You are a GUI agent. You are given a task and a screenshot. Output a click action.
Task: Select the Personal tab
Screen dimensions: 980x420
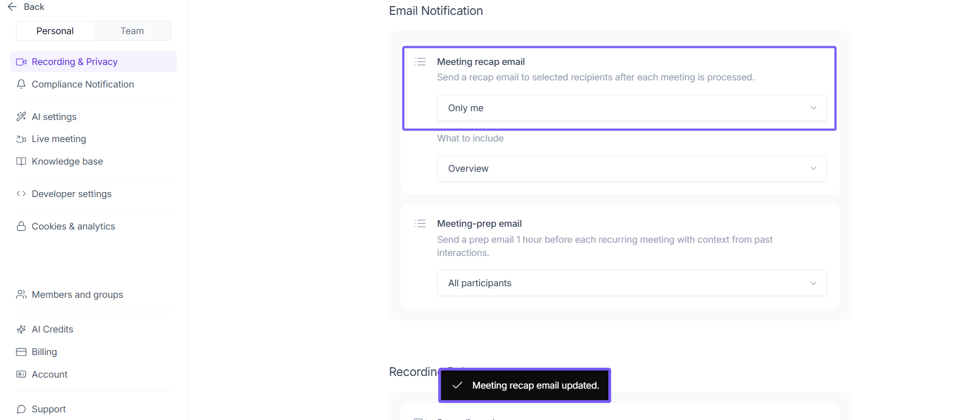coord(55,31)
